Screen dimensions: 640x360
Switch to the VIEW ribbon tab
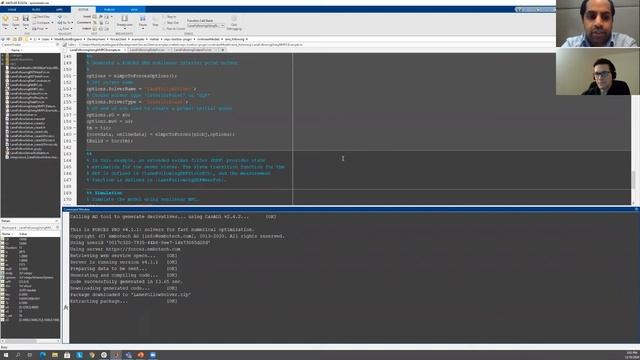click(x=134, y=9)
